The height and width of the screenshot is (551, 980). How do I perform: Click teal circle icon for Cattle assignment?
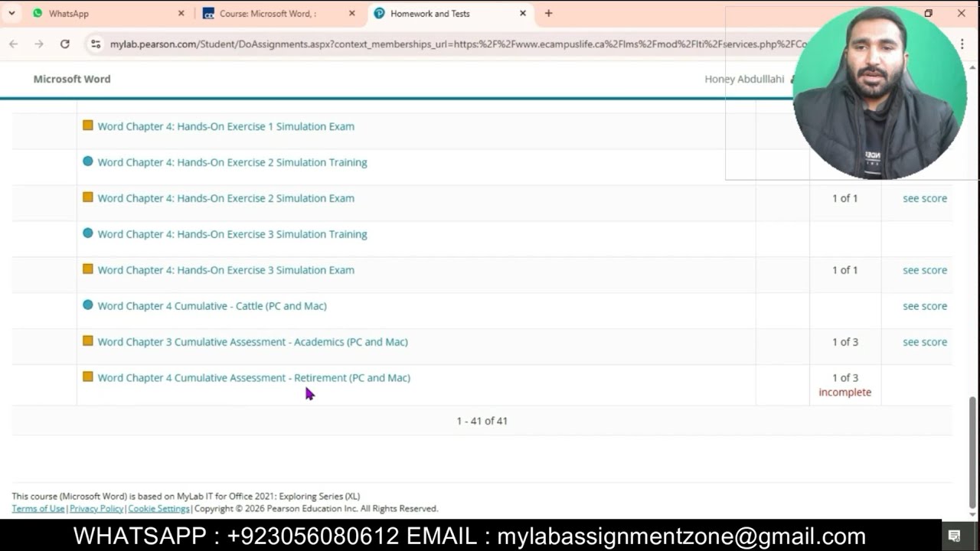click(x=88, y=305)
